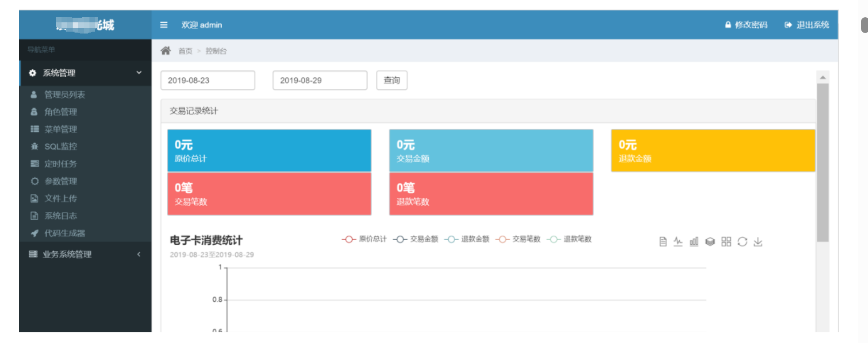
Task: Click the gear icon of 系统管理
Action: 33,73
